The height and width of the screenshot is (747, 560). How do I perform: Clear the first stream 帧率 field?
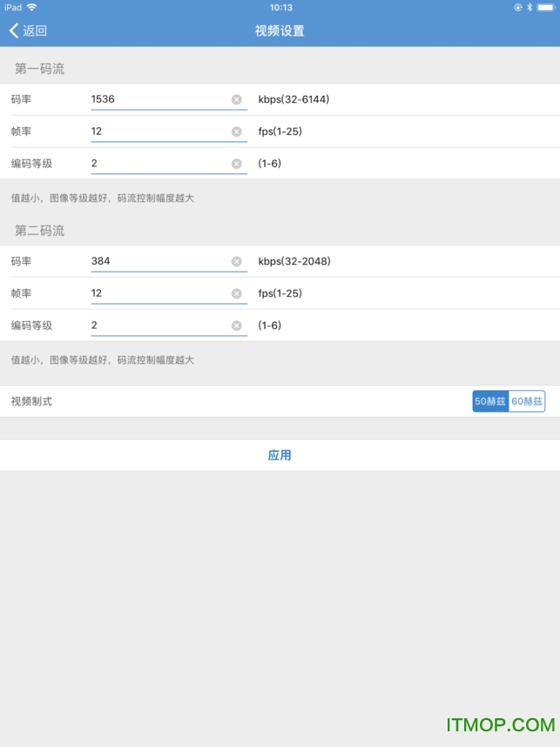tap(236, 131)
